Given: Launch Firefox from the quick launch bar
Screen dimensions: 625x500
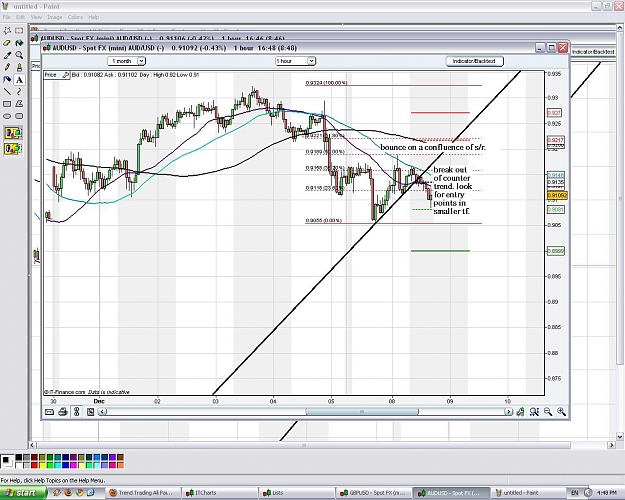Looking at the screenshot, I should click(68, 493).
